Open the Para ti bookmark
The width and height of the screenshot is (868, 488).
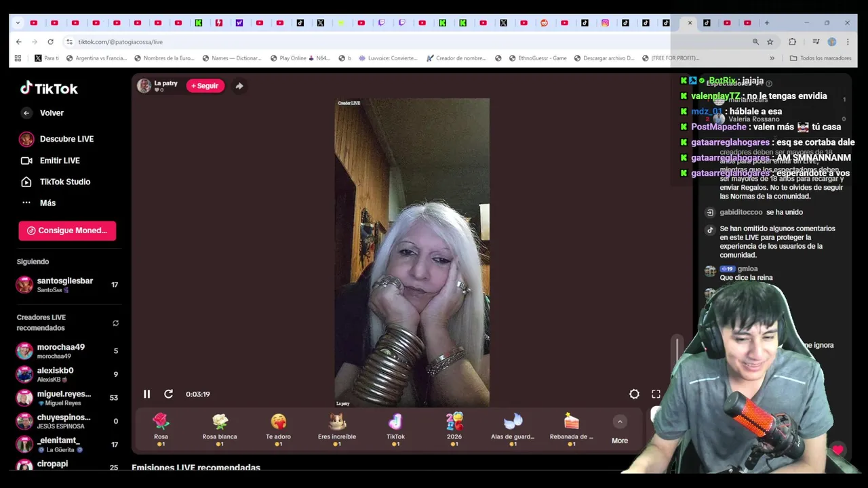[47, 58]
